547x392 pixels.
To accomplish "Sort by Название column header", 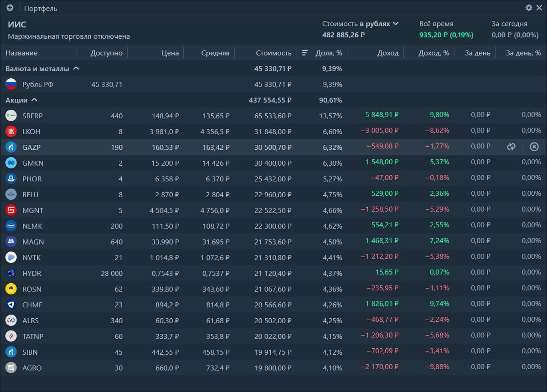I will coord(21,53).
